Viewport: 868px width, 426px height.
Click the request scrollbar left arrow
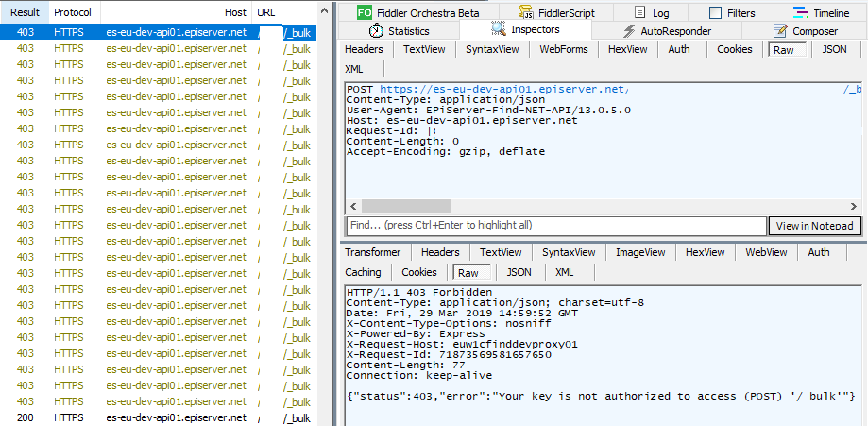[x=352, y=207]
